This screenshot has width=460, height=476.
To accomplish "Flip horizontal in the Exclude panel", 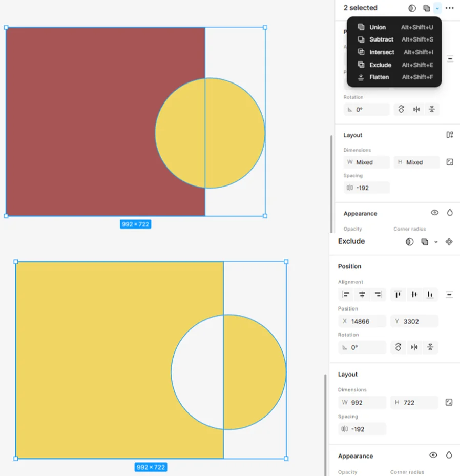I will tap(414, 347).
